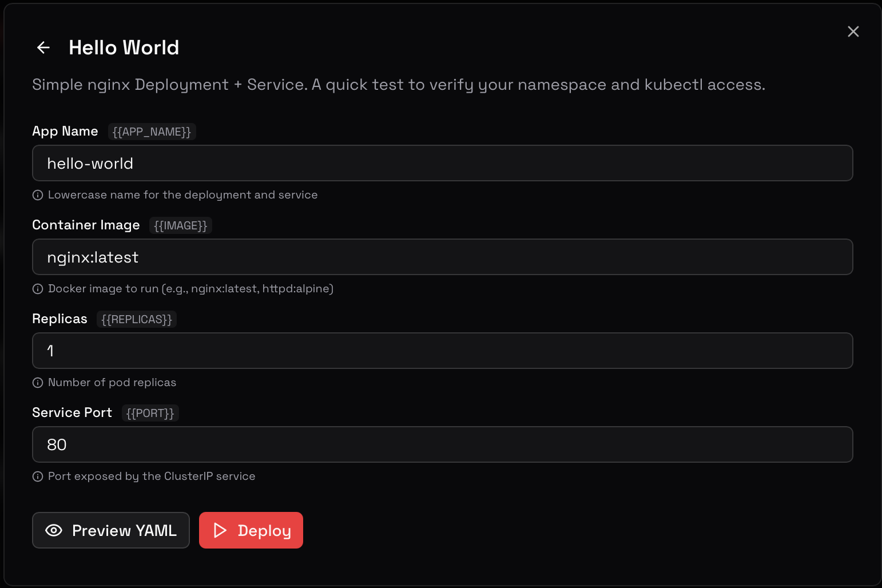Click the info icon beside the ClusterIP port hint

pyautogui.click(x=38, y=476)
